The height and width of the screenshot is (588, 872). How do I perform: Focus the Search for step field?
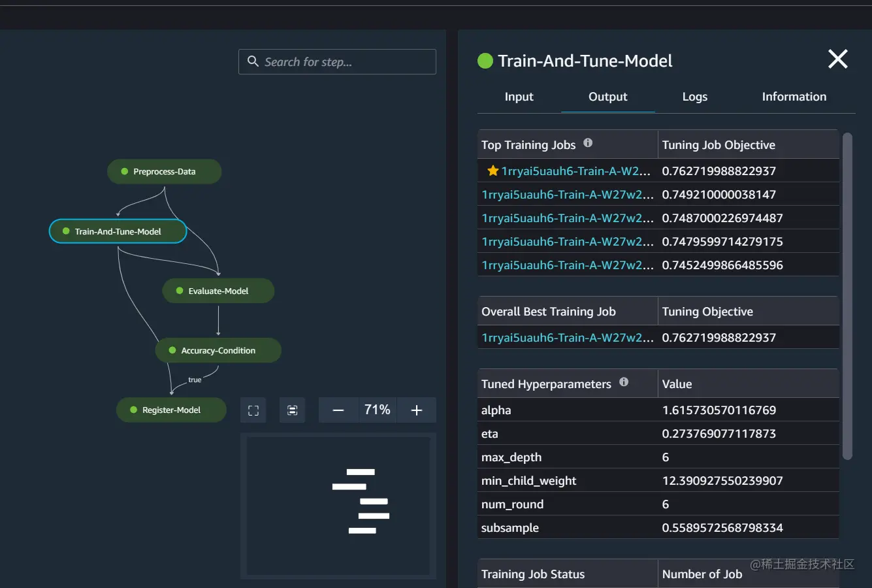pyautogui.click(x=337, y=62)
